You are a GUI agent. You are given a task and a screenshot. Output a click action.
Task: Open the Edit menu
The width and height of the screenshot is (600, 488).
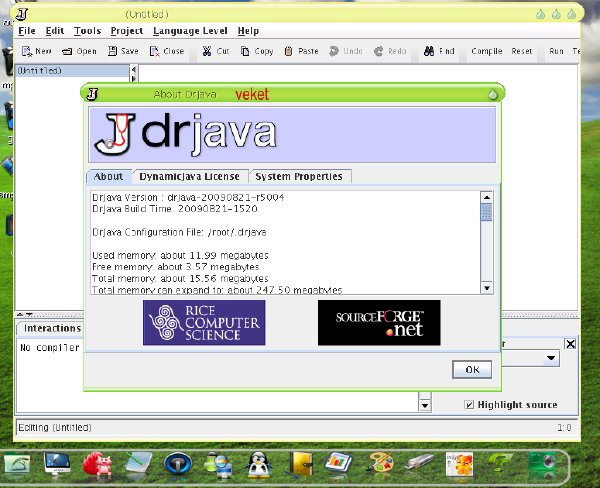tap(55, 31)
